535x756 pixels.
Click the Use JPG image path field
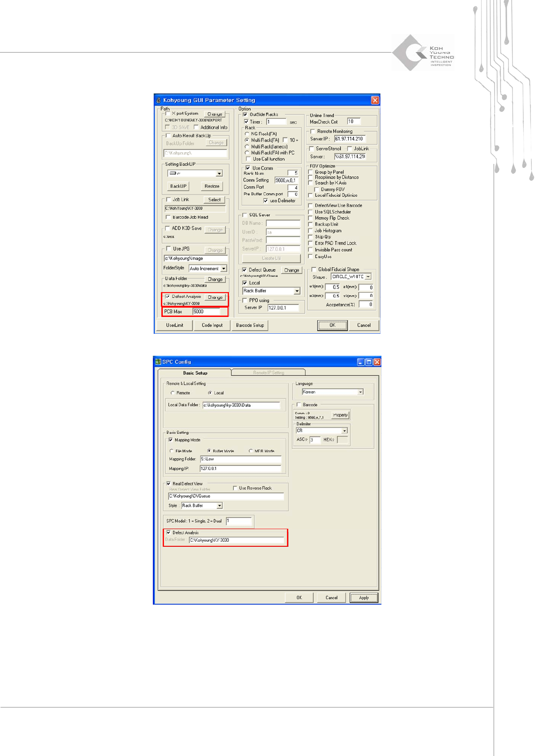click(196, 259)
